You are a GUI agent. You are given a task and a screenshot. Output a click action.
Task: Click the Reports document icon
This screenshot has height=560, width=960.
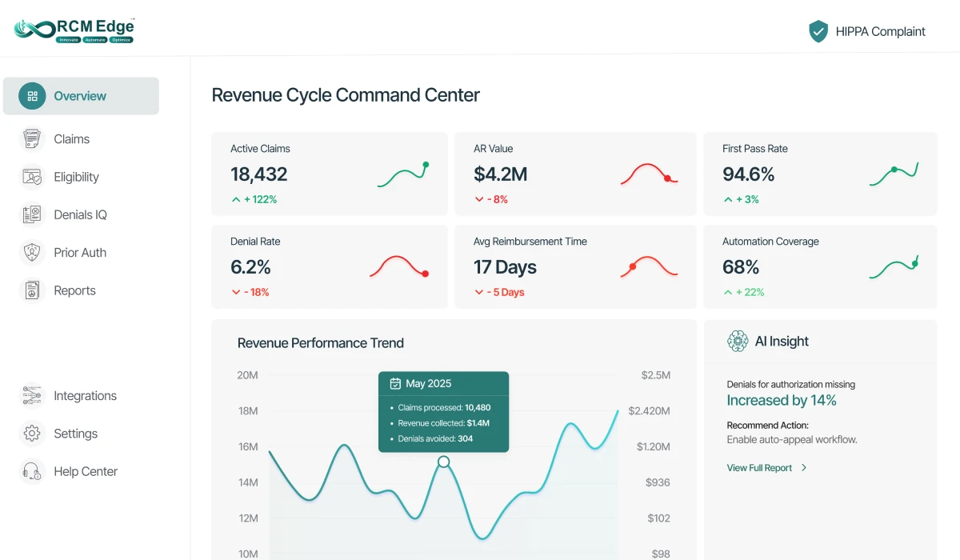click(32, 290)
